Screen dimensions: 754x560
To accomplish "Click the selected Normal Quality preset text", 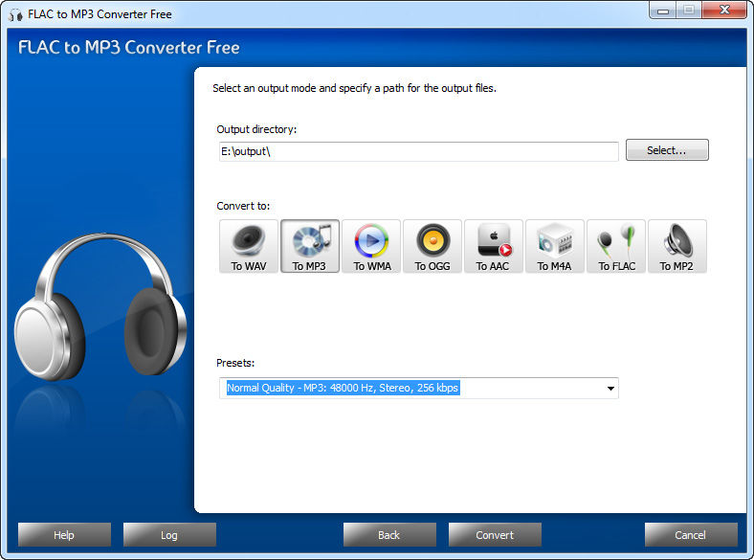I will coord(343,388).
